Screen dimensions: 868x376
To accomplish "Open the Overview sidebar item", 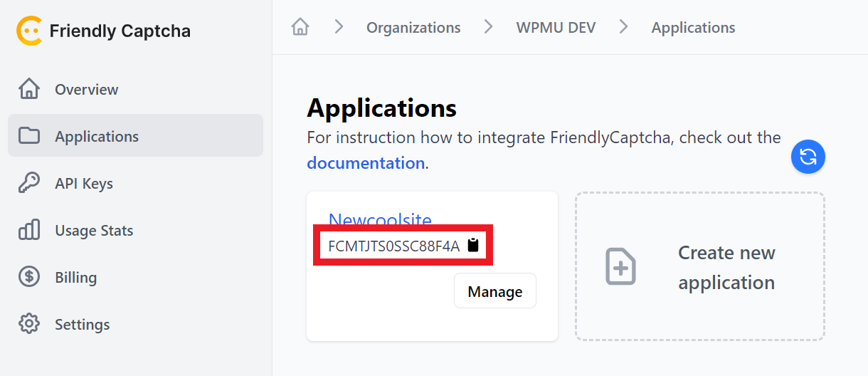I will pos(135,89).
